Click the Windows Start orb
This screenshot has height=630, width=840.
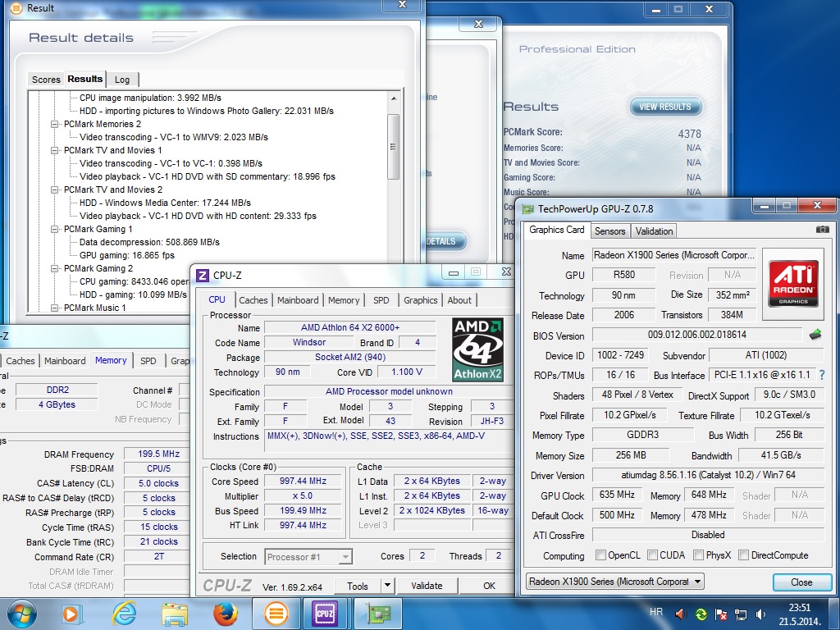pos(22,614)
